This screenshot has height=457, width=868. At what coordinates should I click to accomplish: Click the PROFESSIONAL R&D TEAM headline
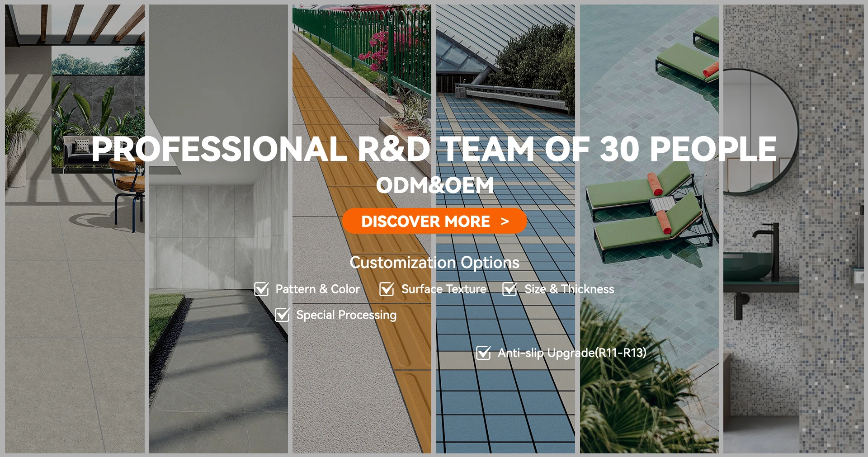pos(434,149)
